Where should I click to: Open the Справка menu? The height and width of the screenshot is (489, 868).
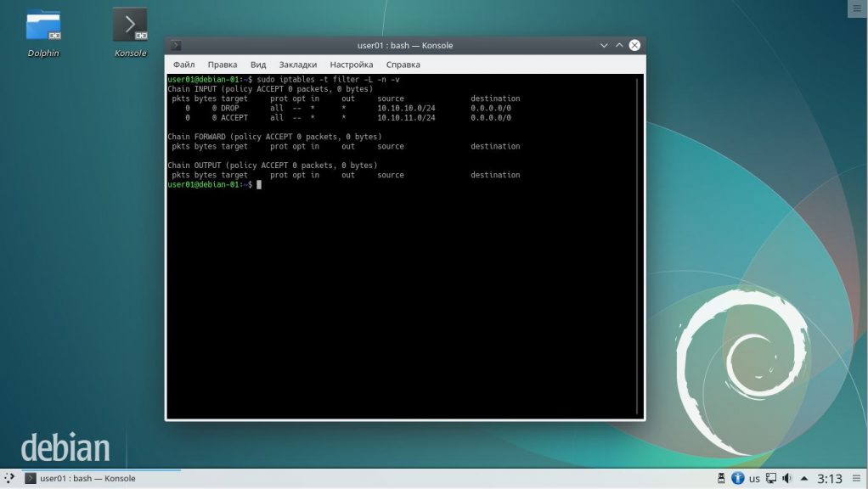click(403, 65)
